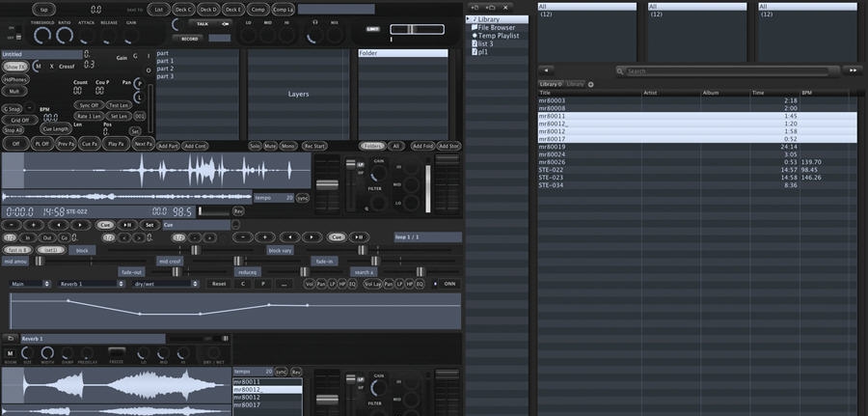Click the Reset button

tap(219, 284)
